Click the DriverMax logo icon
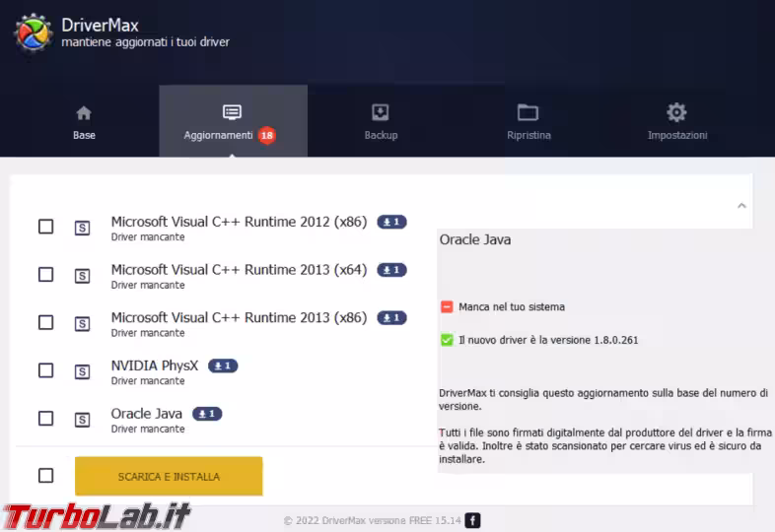 tap(34, 33)
